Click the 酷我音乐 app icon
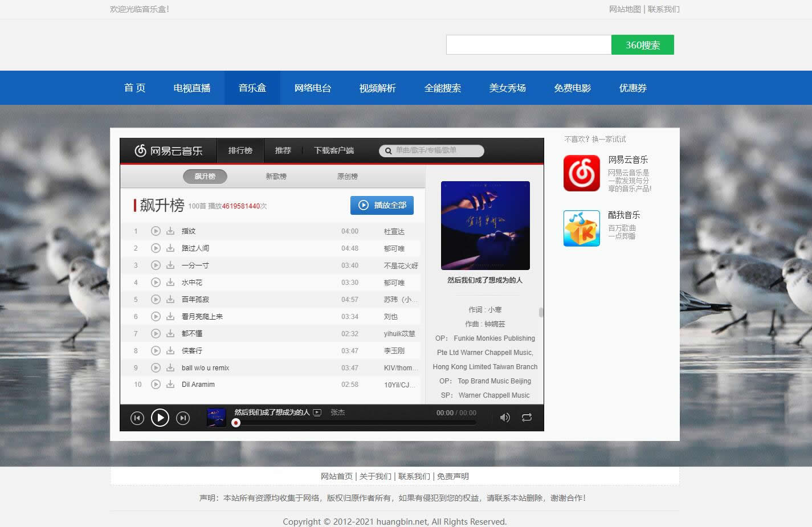Viewport: 812px width, 527px height. [582, 228]
